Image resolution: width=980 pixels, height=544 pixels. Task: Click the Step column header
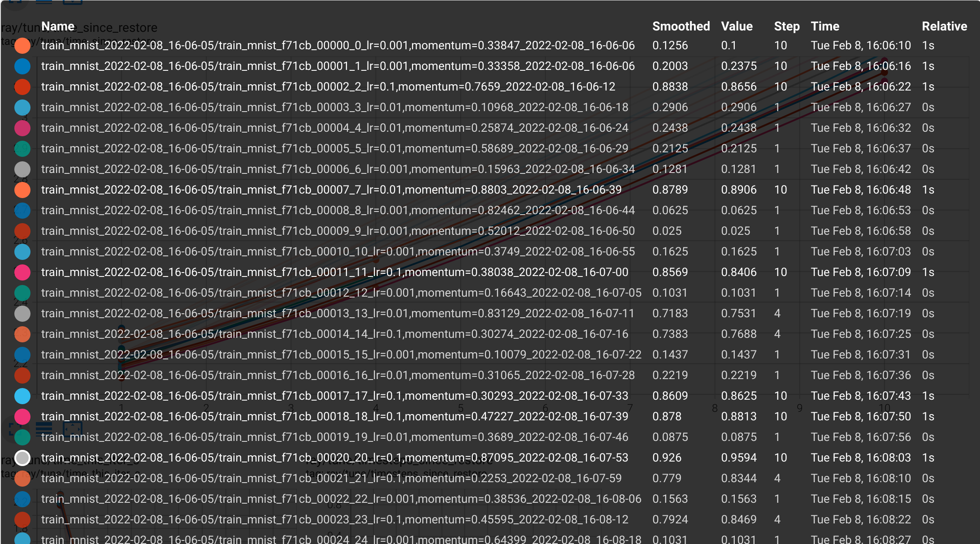[786, 26]
